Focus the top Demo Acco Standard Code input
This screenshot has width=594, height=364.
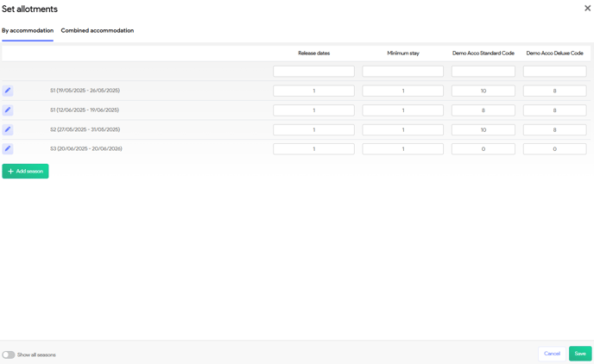click(x=483, y=72)
